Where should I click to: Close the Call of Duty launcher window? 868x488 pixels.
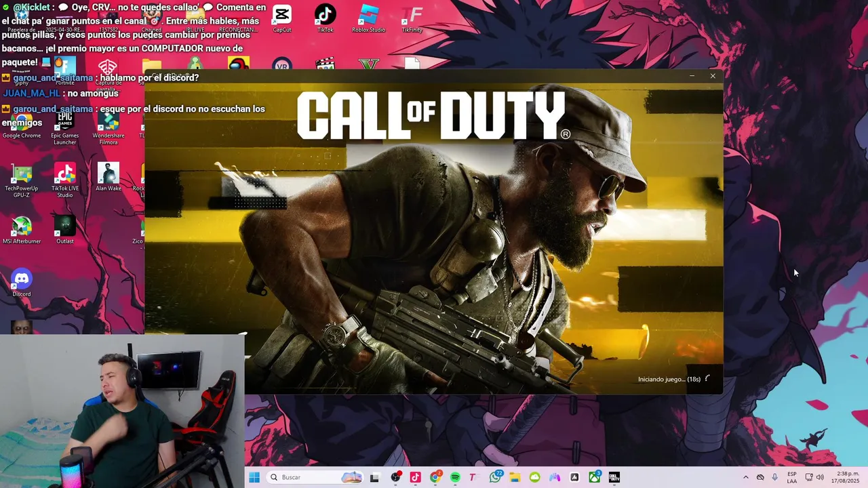pos(713,76)
